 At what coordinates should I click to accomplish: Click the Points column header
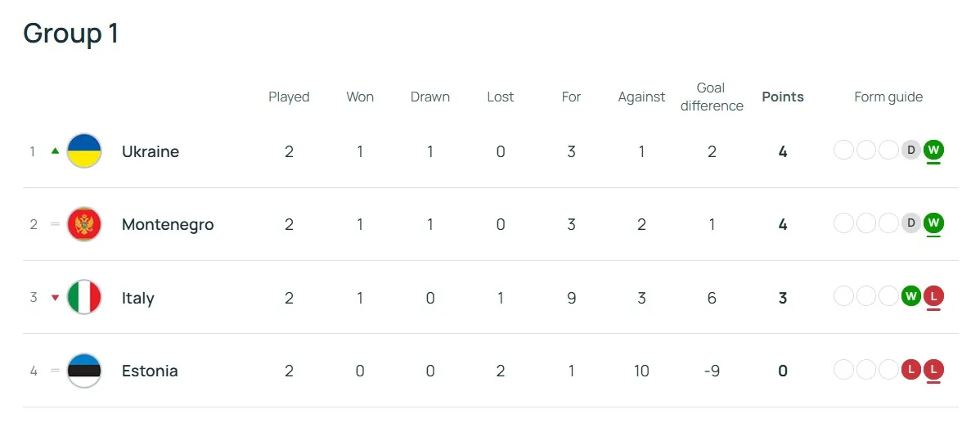pos(783,97)
